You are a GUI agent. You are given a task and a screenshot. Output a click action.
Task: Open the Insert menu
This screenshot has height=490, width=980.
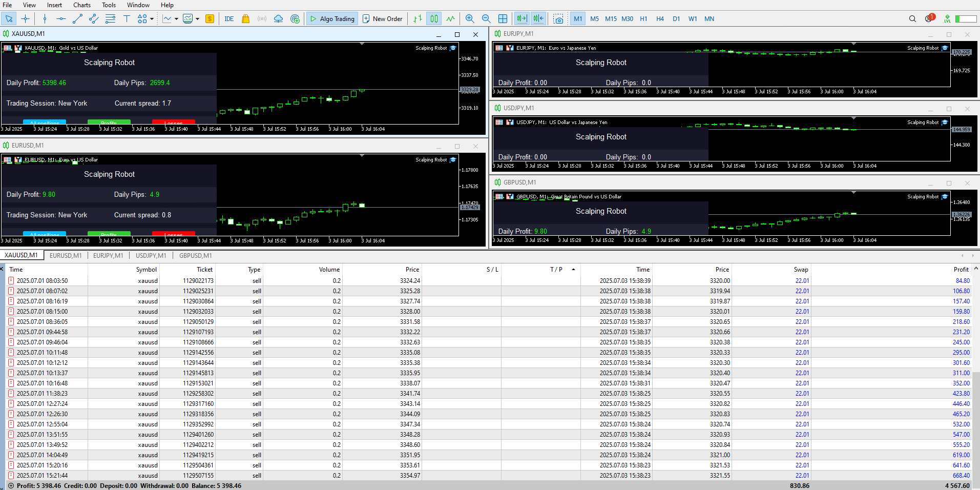(54, 5)
